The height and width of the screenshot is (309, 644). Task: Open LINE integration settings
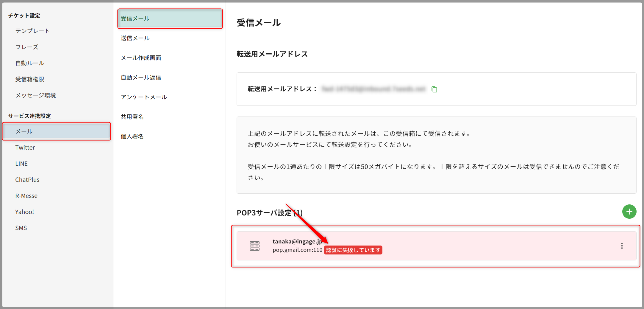21,164
